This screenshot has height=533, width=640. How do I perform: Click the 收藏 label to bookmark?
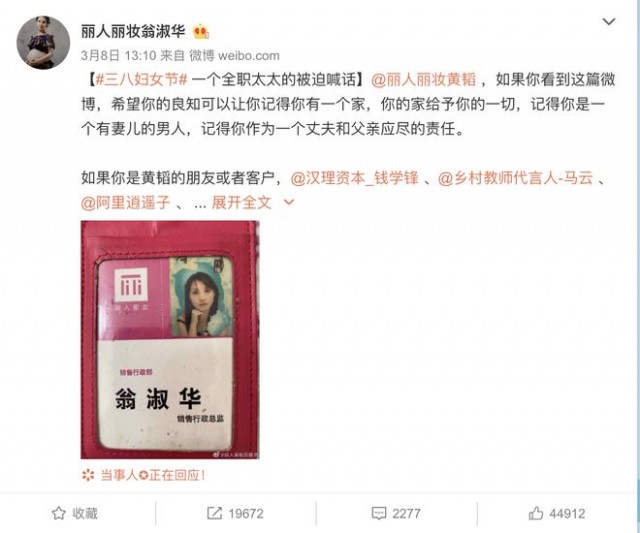pos(85,513)
